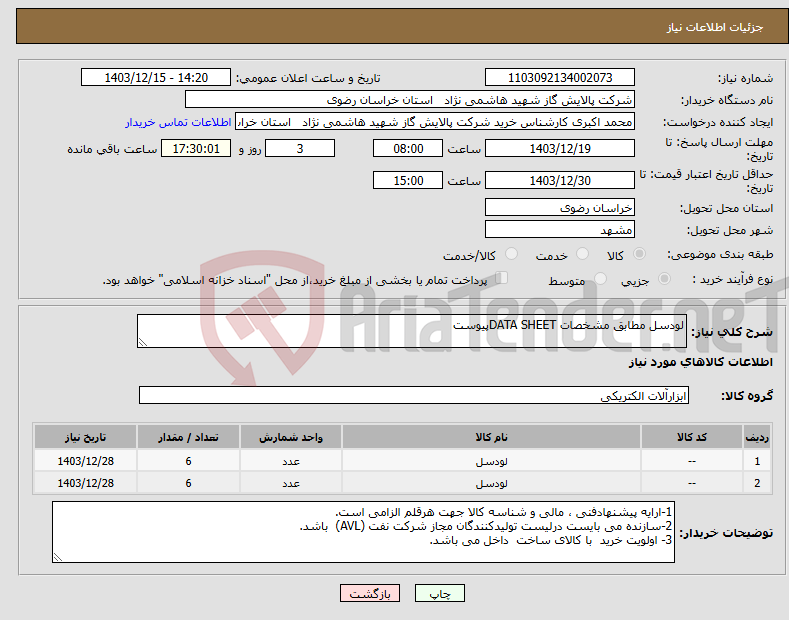Click the need number field 1103092134002073
Image resolution: width=789 pixels, height=620 pixels.
tap(560, 78)
